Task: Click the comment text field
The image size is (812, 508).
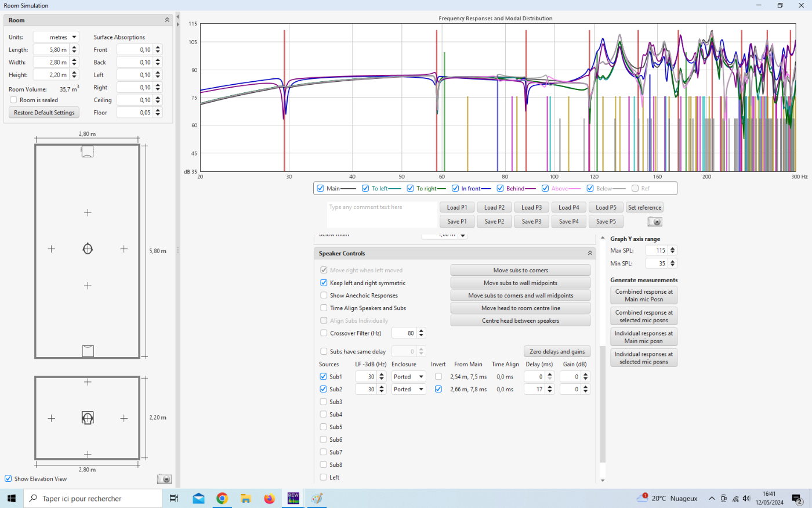Action: 382,215
